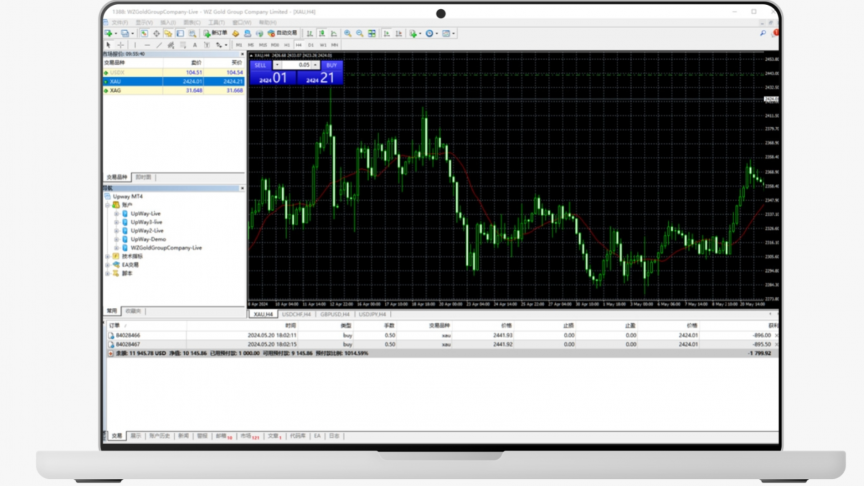Image resolution: width=864 pixels, height=486 pixels.
Task: Switch timeframe to W1
Action: [323, 45]
